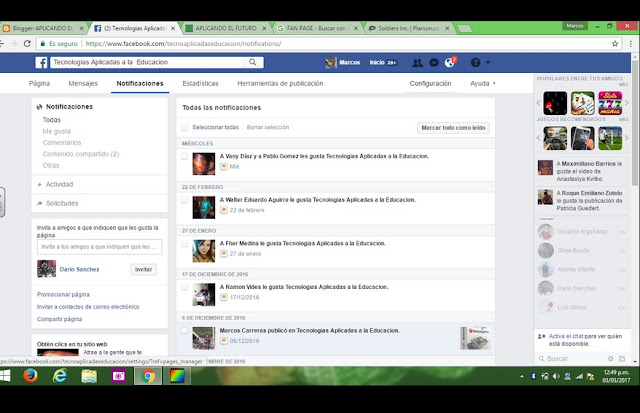Filter notifications by Contenido compartido (2)
The height and width of the screenshot is (413, 640).
pyautogui.click(x=81, y=154)
